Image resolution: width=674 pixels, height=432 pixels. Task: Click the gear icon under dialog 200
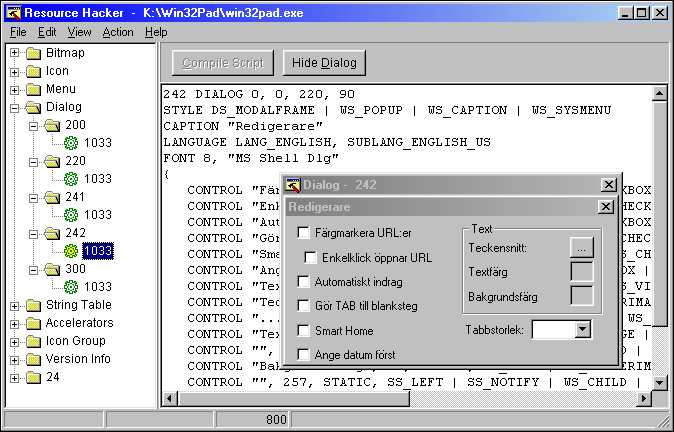pos(71,143)
